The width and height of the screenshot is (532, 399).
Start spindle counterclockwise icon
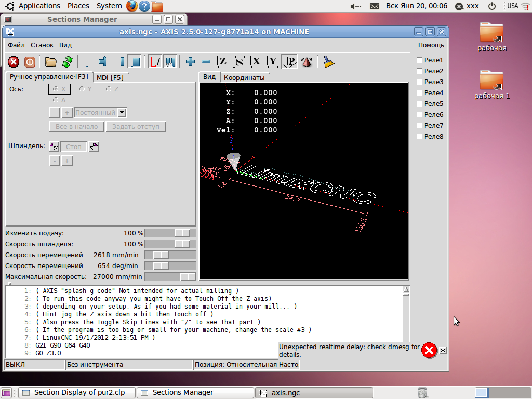click(54, 147)
